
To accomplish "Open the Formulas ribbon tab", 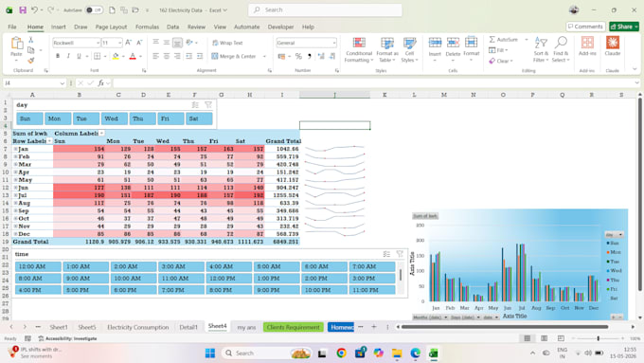I will click(x=147, y=27).
